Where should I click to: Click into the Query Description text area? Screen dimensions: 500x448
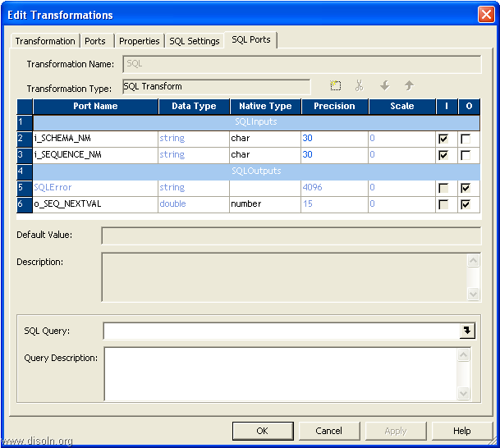(279, 374)
